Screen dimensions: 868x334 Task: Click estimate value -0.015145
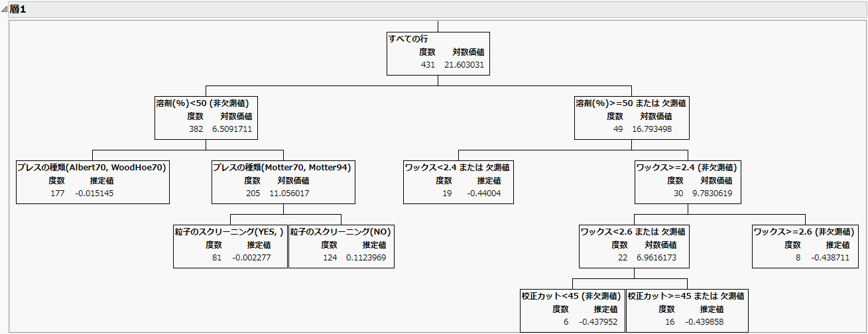(93, 193)
